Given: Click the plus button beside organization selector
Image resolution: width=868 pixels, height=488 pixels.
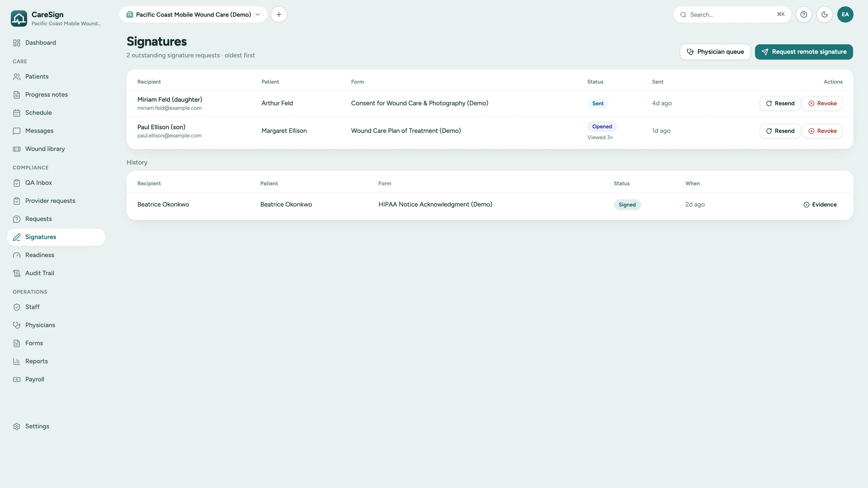Looking at the screenshot, I should click(279, 14).
